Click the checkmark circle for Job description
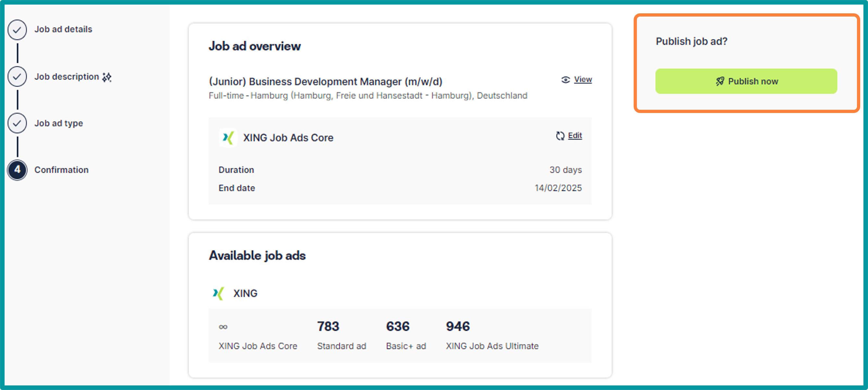 click(x=17, y=77)
